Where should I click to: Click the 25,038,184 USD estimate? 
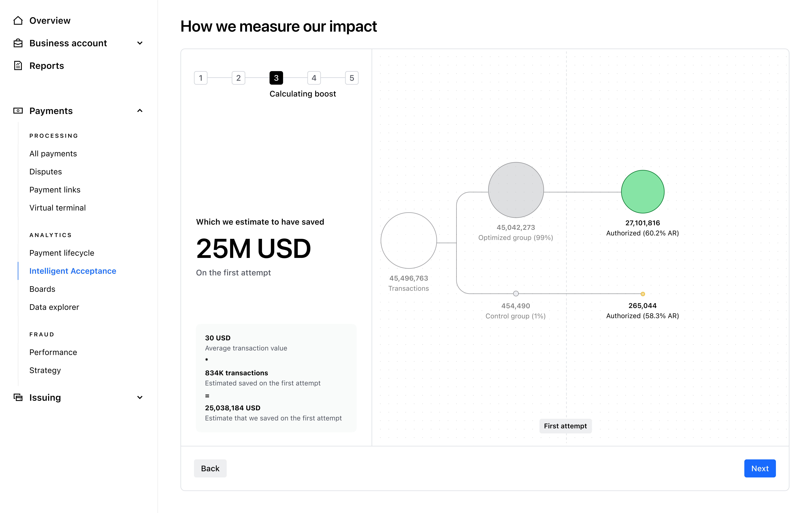[233, 408]
